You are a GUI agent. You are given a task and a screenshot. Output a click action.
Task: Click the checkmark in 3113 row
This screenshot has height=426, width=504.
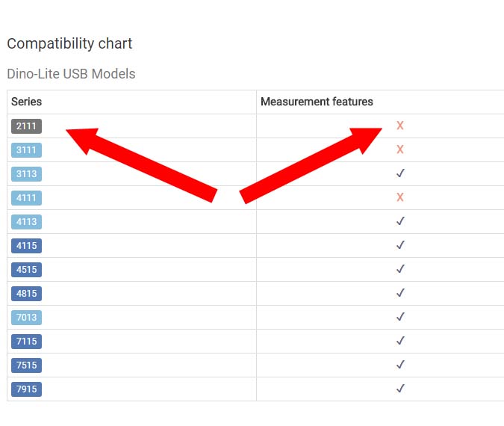point(400,173)
